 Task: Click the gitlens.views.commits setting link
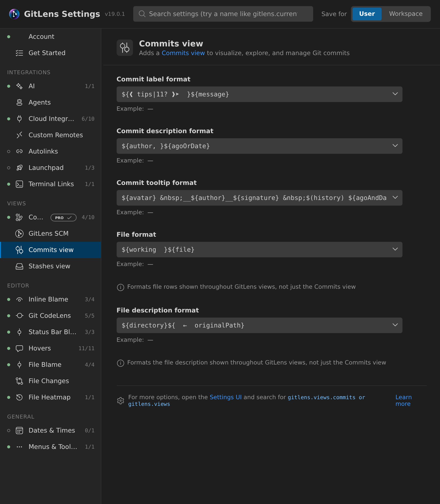pos(321,397)
